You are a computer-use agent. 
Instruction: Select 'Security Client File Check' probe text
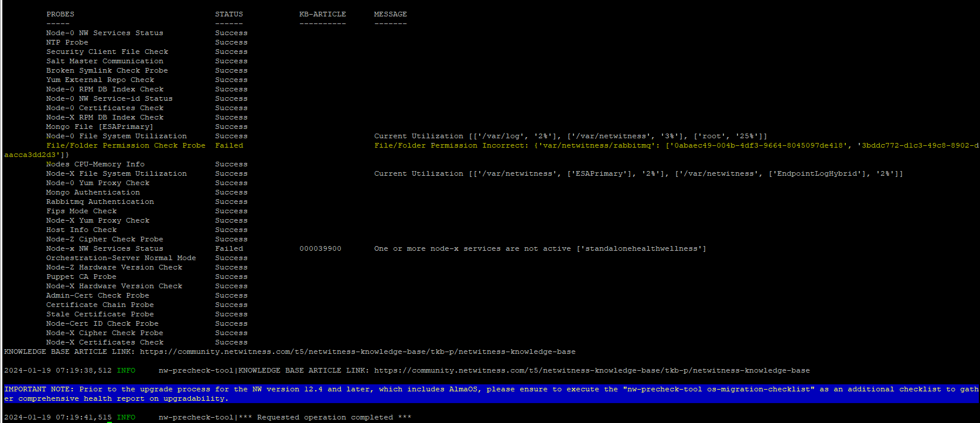[107, 52]
